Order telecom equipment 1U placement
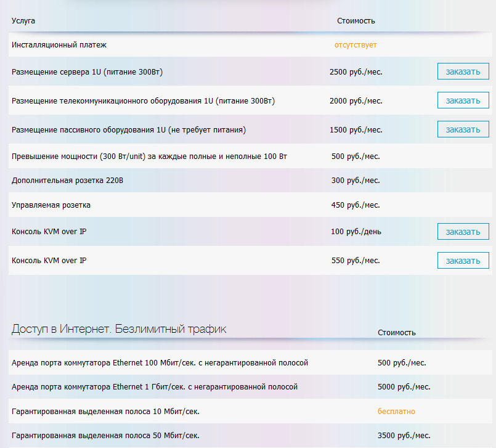The width and height of the screenshot is (496, 448). click(x=463, y=100)
